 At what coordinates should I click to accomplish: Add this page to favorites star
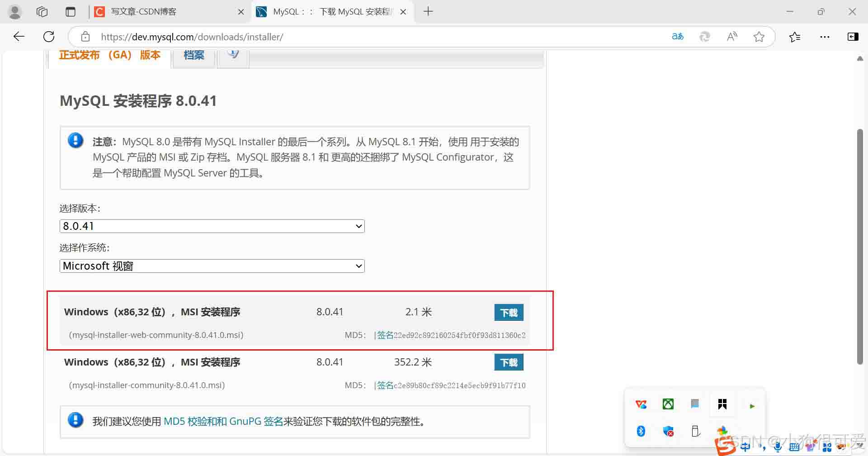759,37
